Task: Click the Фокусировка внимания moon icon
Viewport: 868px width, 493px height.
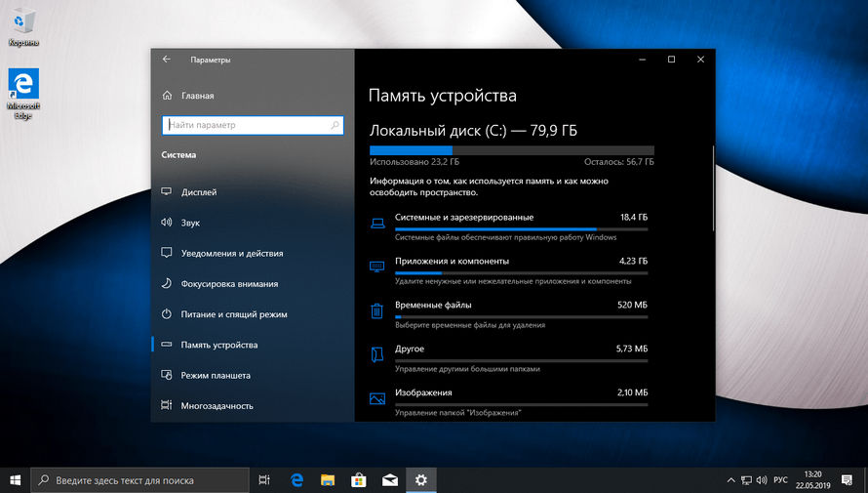Action: coord(167,284)
